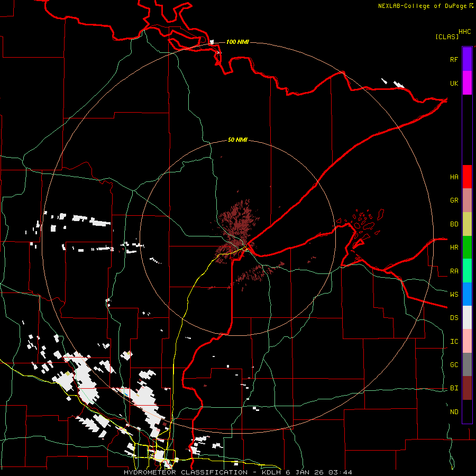Click the NEXLAB-College of DuPage credit text
Viewport: 476px width, 476px height.
click(x=422, y=6)
